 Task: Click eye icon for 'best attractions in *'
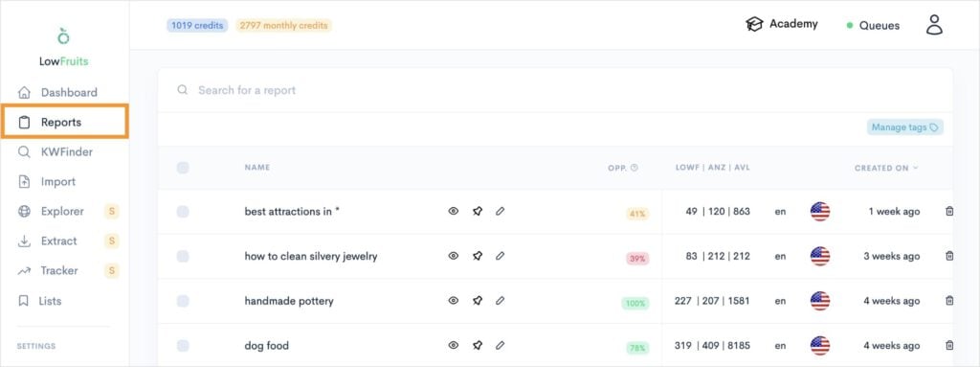pos(454,212)
